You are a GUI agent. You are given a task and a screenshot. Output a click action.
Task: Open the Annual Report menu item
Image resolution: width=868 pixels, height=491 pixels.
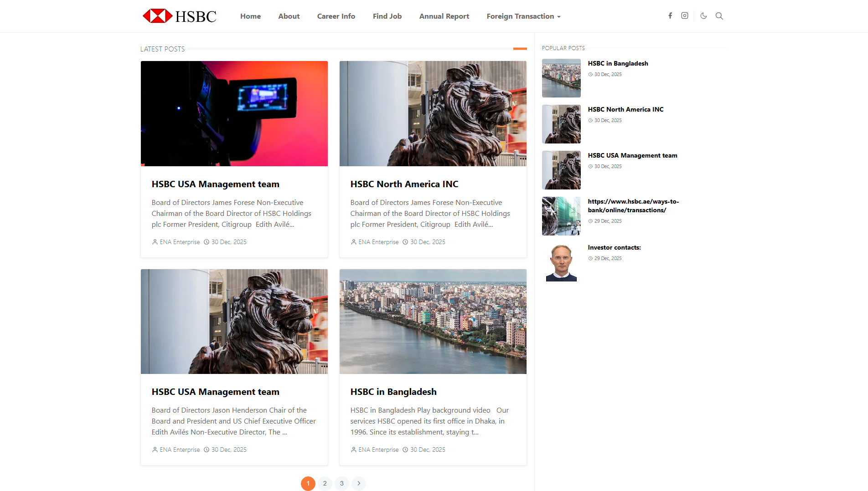444,16
